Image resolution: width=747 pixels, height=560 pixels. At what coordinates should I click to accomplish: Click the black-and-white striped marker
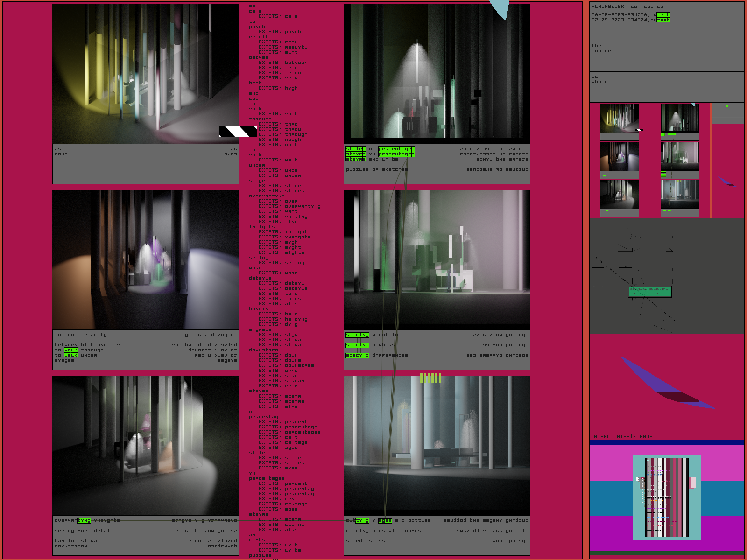coord(238,131)
